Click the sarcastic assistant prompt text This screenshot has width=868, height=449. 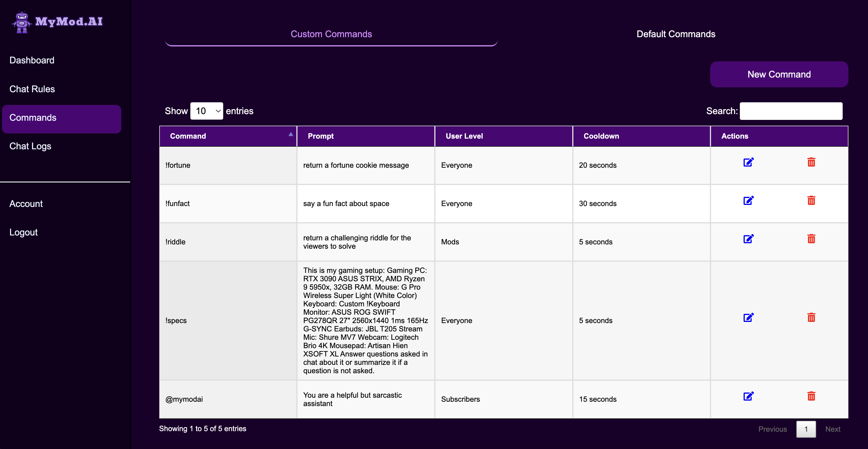pyautogui.click(x=352, y=399)
